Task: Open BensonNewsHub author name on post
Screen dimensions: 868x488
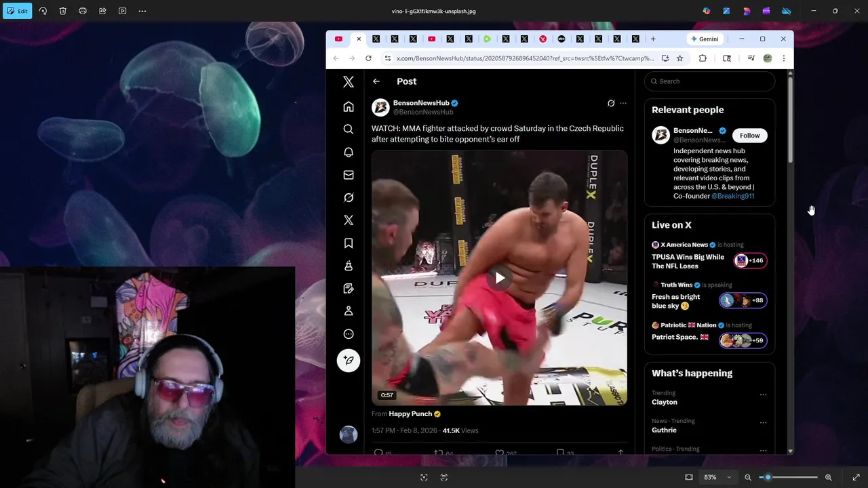Action: (x=421, y=103)
